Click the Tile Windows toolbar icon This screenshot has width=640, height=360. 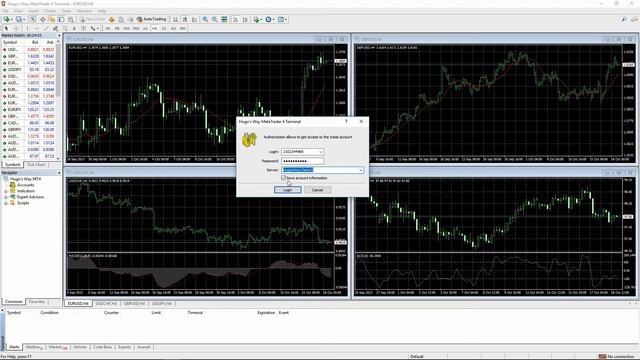pos(224,19)
